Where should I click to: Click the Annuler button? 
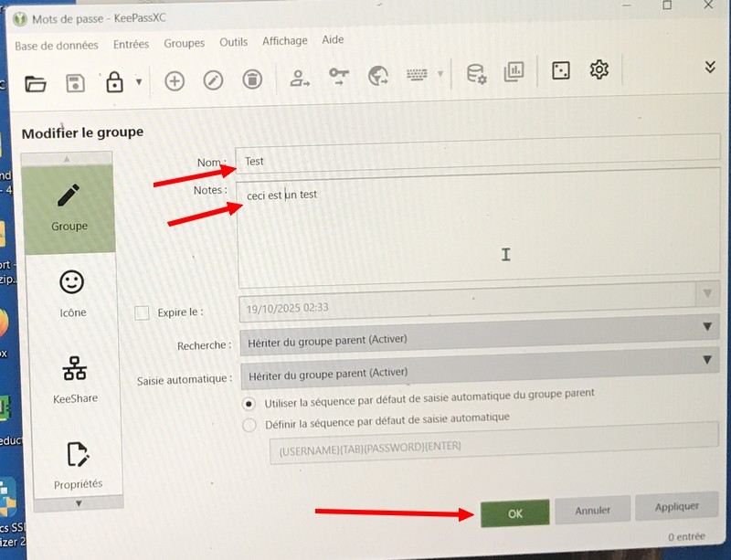(592, 510)
